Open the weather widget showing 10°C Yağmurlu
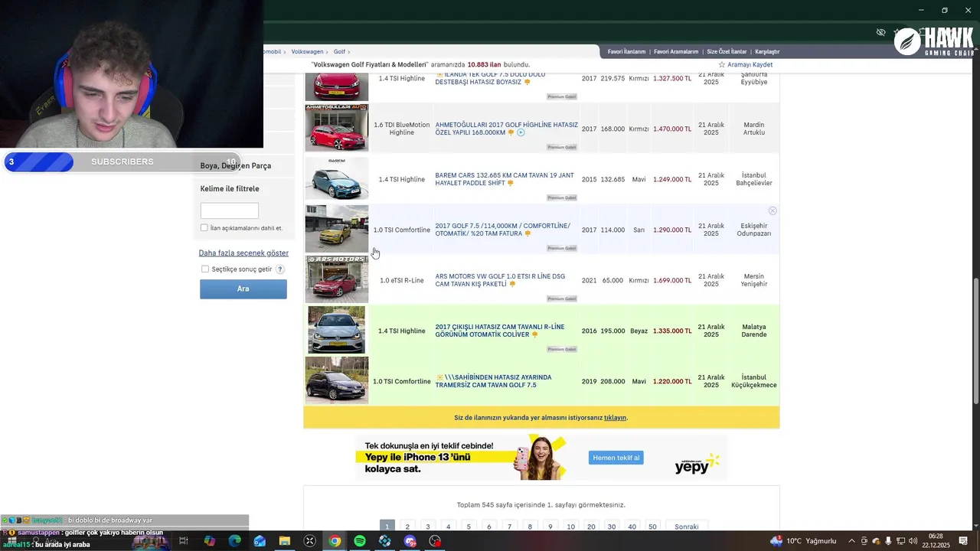Screen dimensions: 980x551 point(803,541)
